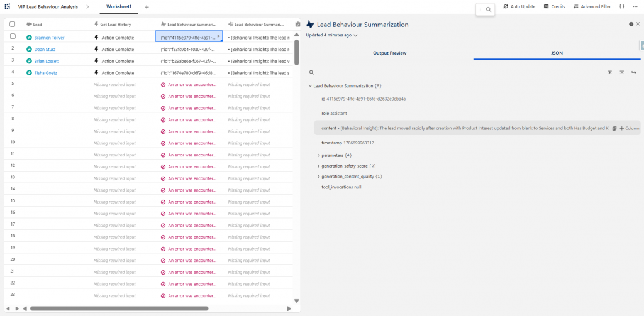The height and width of the screenshot is (316, 644).
Task: Toggle the select-all header checkbox
Action: tap(13, 25)
